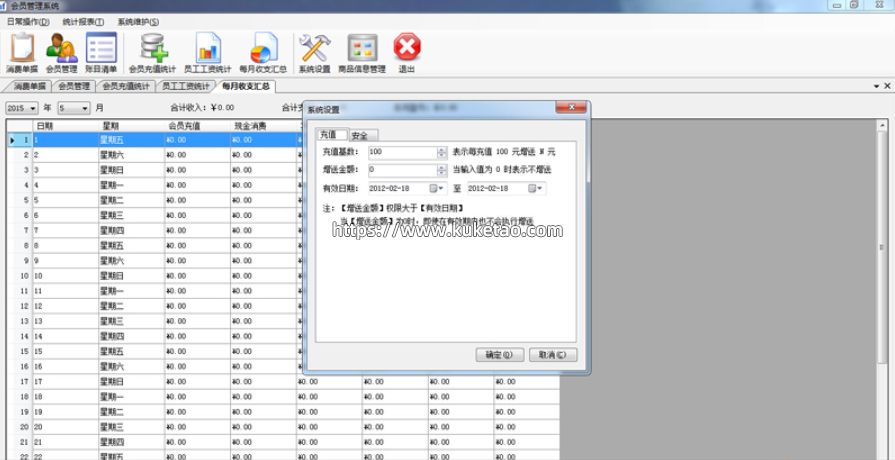
Task: Click the 日期 column header
Action: [66, 126]
